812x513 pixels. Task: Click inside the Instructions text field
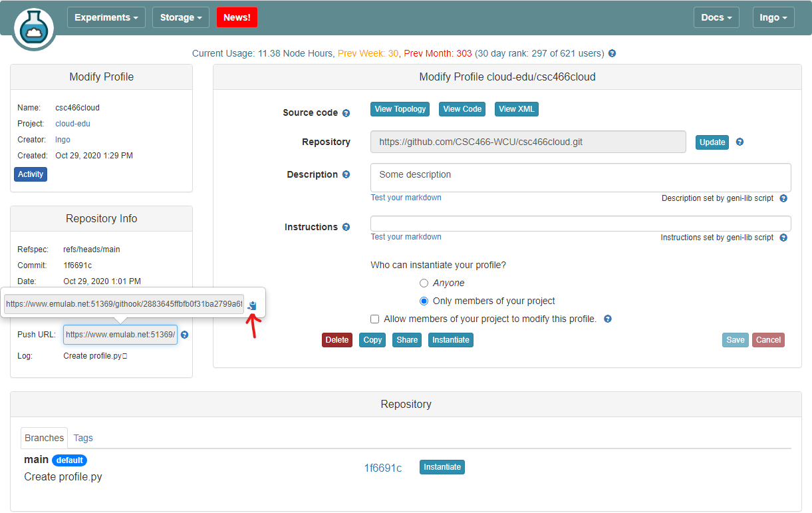(x=580, y=224)
